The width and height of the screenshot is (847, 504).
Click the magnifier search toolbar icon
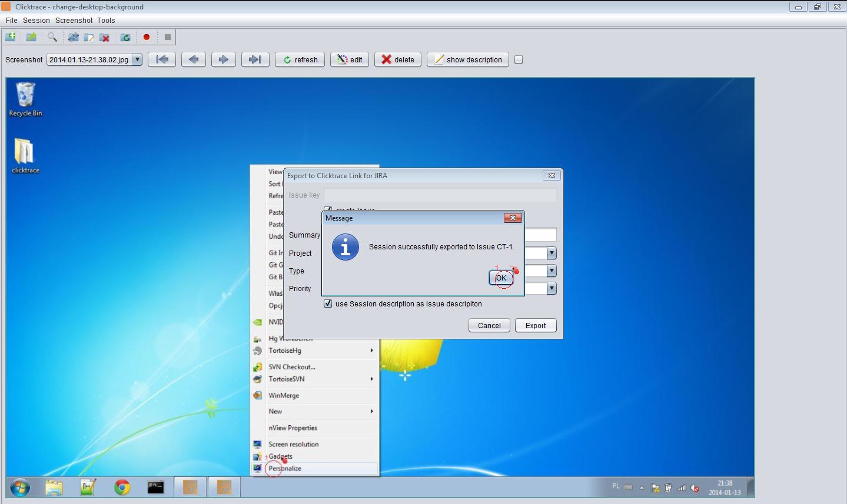52,37
